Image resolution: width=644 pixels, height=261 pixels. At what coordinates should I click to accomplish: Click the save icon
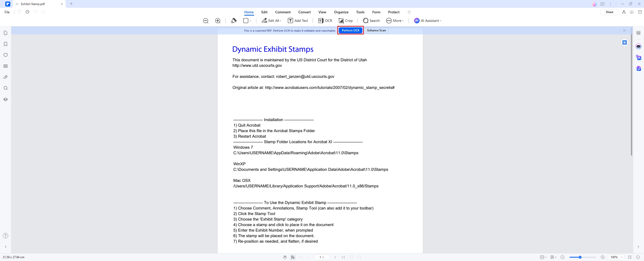click(x=19, y=12)
